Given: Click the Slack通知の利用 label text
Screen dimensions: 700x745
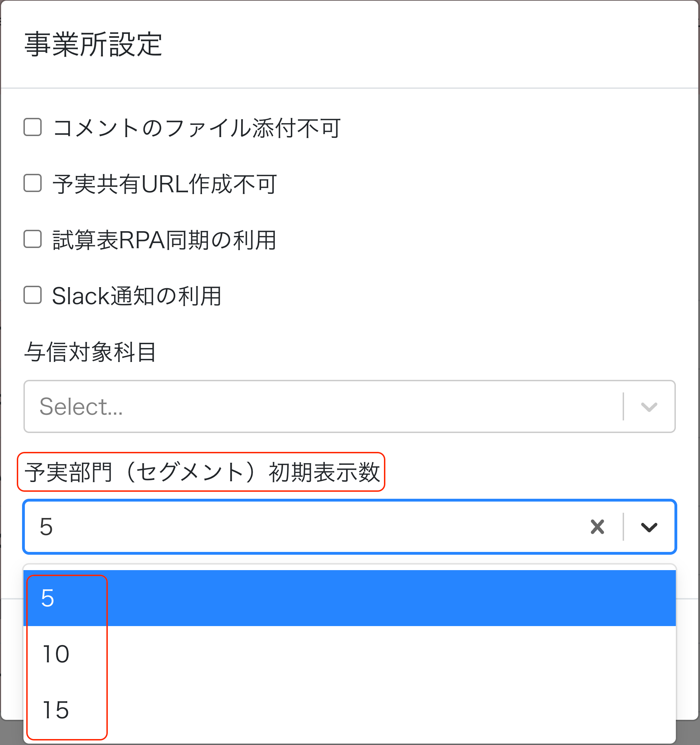Looking at the screenshot, I should pos(136,296).
